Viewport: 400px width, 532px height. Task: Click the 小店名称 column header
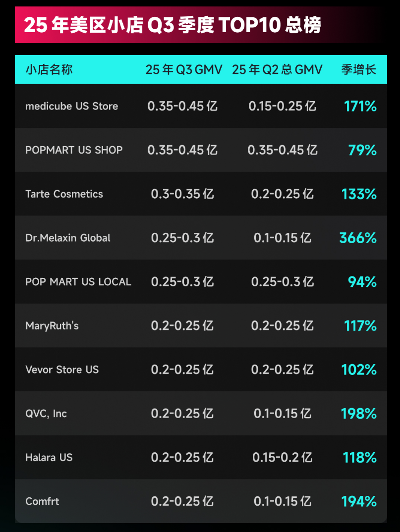point(49,69)
